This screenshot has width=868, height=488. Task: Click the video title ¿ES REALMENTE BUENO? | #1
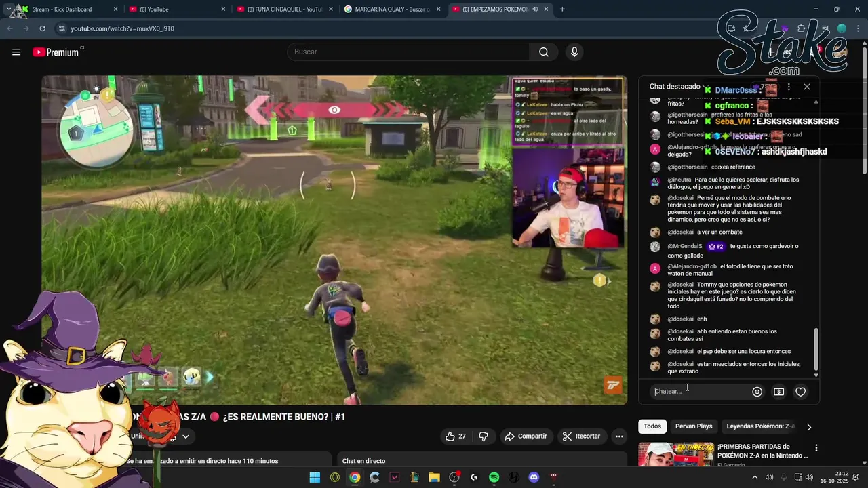point(284,417)
